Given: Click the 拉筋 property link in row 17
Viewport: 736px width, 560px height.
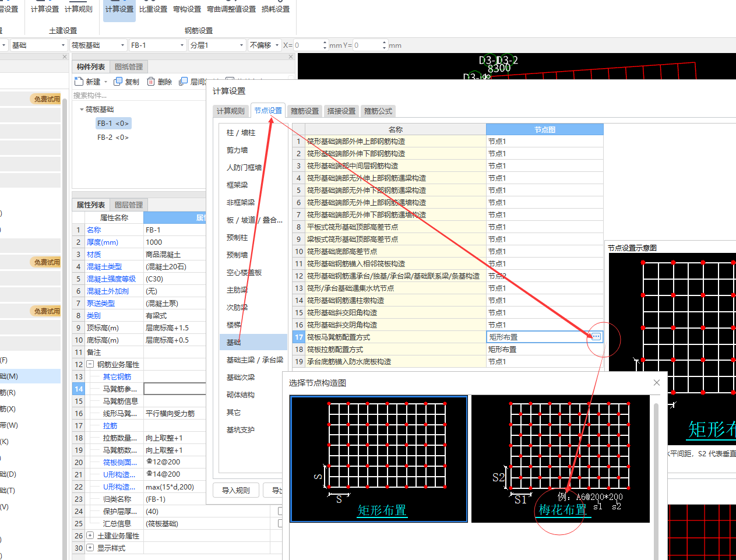Looking at the screenshot, I should point(110,425).
